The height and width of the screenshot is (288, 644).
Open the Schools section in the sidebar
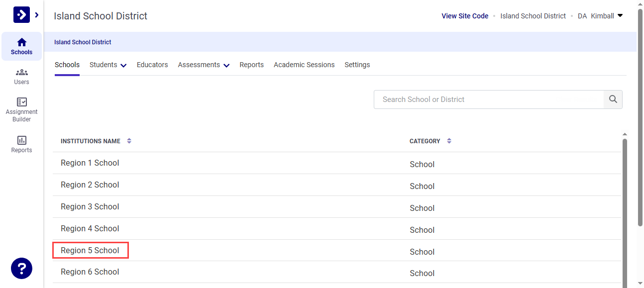pyautogui.click(x=21, y=46)
